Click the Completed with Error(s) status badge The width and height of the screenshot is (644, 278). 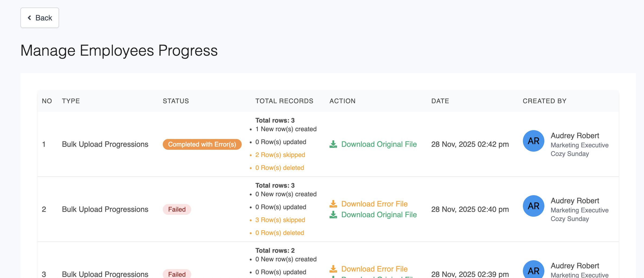(x=202, y=144)
